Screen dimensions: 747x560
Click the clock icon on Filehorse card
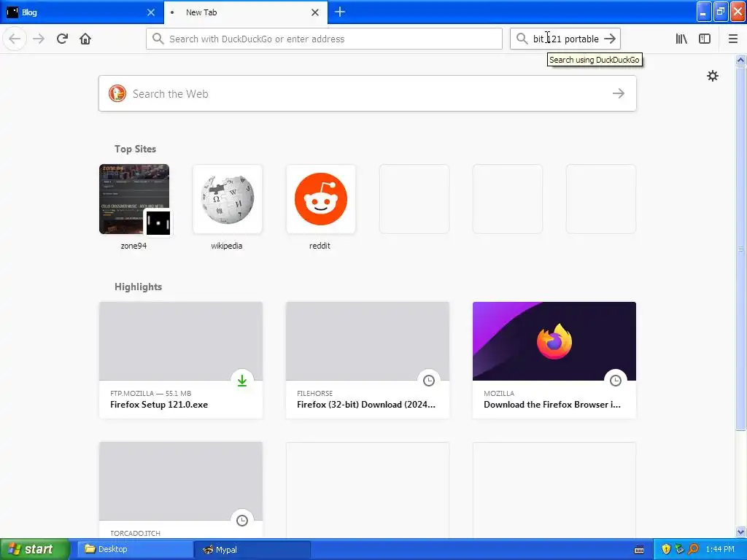[x=429, y=380]
